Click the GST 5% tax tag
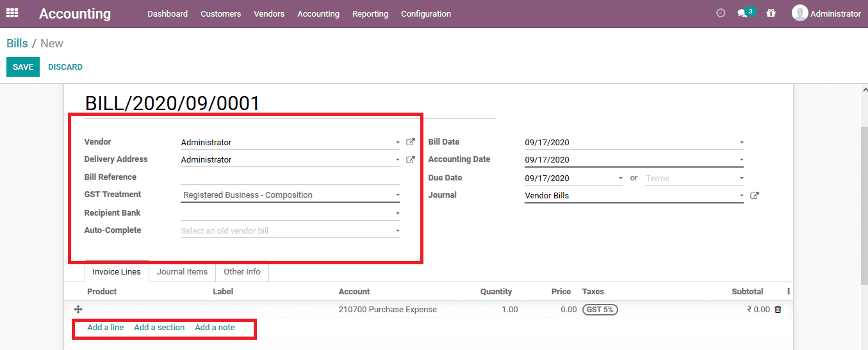 [600, 310]
